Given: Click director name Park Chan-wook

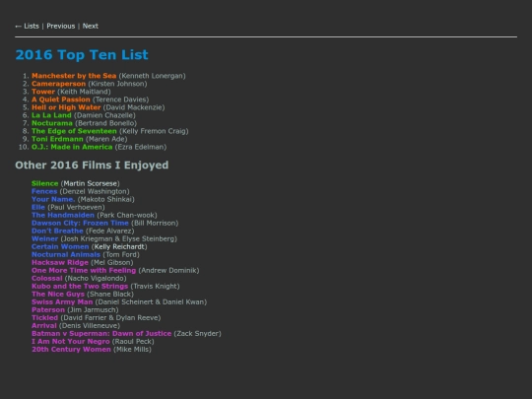Looking at the screenshot, I should (127, 215).
